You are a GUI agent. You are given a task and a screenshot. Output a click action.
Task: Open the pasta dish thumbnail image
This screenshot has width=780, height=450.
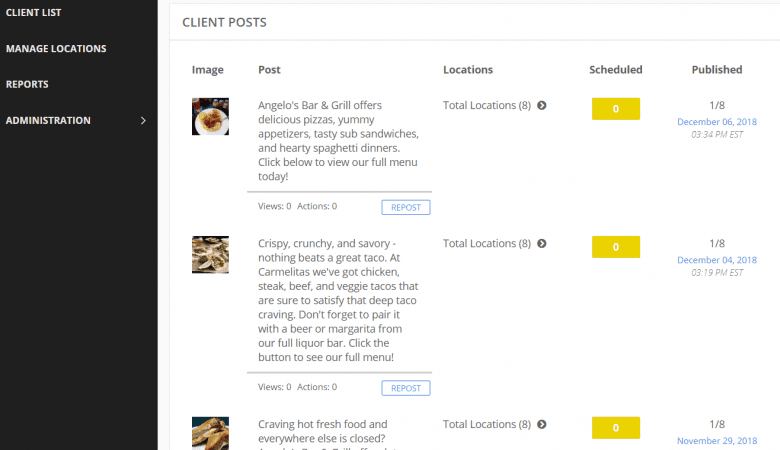pyautogui.click(x=210, y=117)
